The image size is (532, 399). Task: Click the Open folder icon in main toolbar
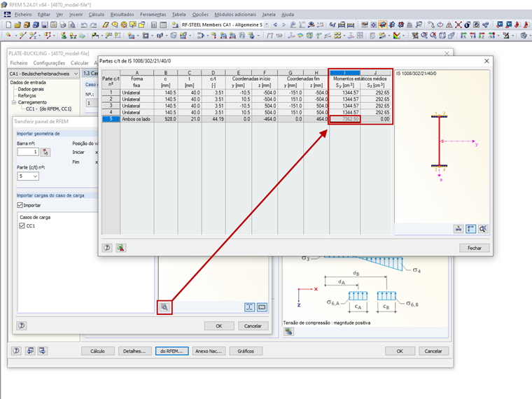17,24
